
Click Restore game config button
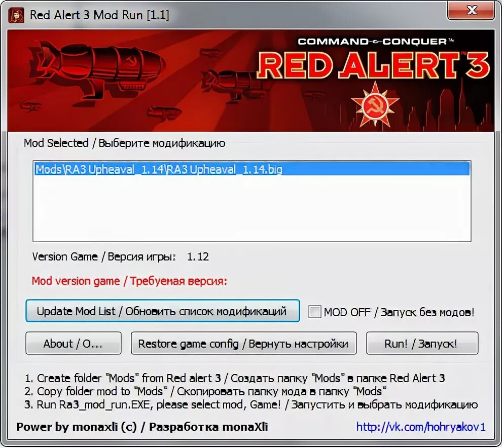point(244,344)
